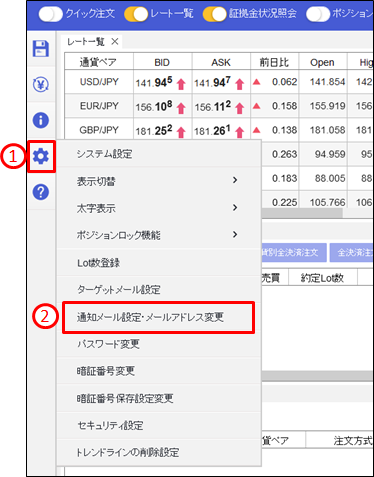
Task: Click the 前日比 value 0.062
Action: pyautogui.click(x=284, y=82)
